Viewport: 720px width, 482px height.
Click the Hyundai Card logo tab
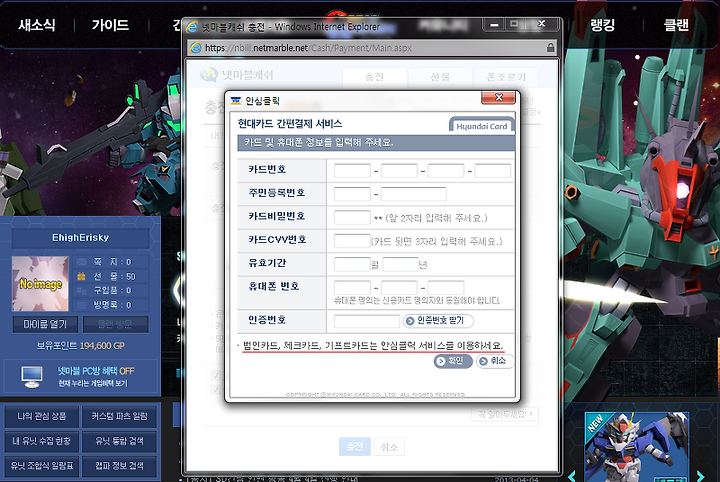tap(481, 126)
